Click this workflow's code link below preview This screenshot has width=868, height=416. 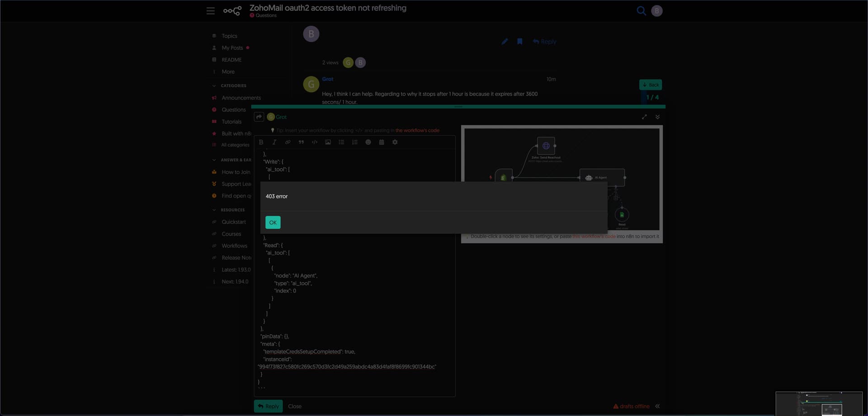[594, 236]
